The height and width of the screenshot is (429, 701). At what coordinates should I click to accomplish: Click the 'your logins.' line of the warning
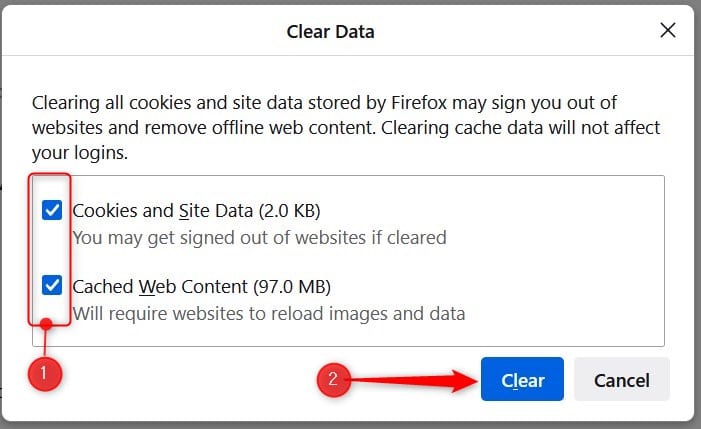80,153
